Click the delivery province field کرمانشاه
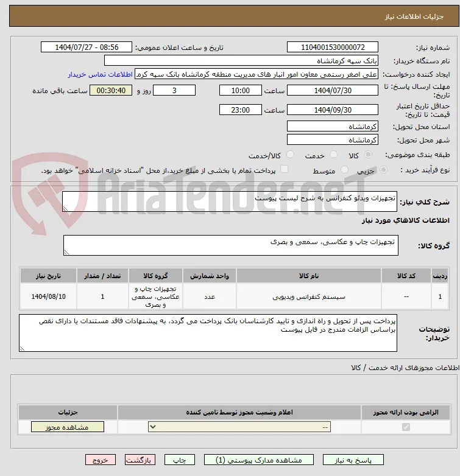460x476 pixels. pyautogui.click(x=333, y=126)
